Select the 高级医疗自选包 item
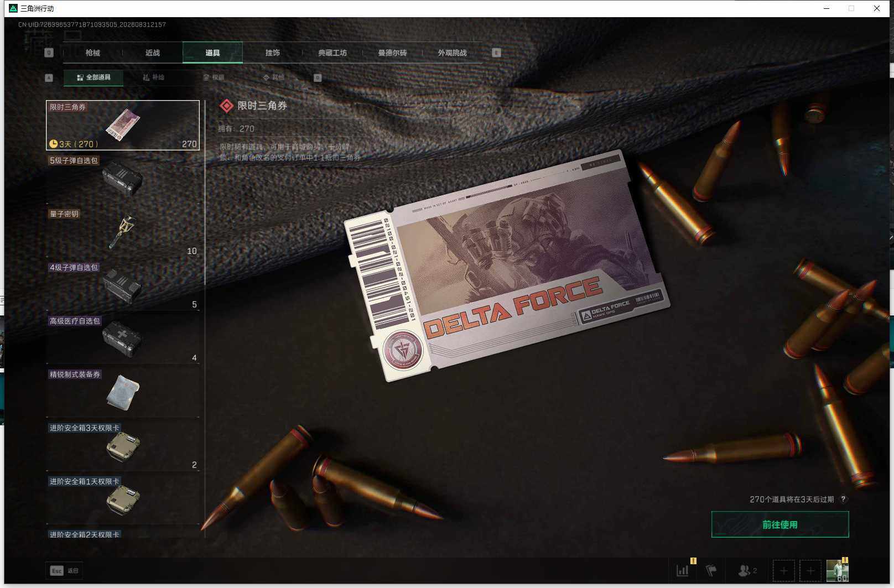 tap(123, 339)
